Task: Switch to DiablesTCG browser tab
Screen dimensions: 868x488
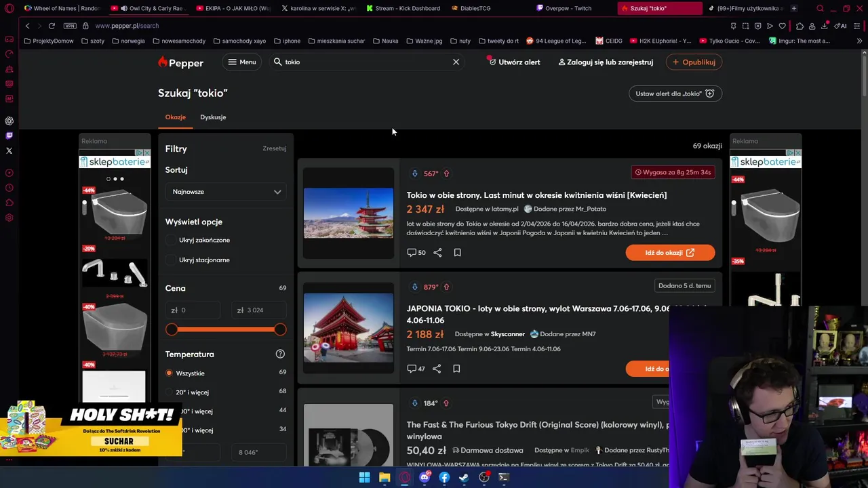Action: point(475,8)
